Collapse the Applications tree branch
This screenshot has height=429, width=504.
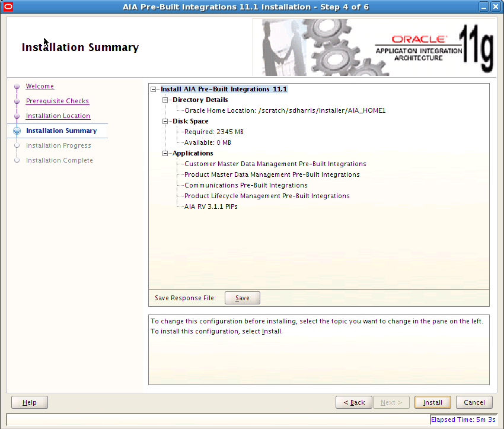pyautogui.click(x=165, y=153)
